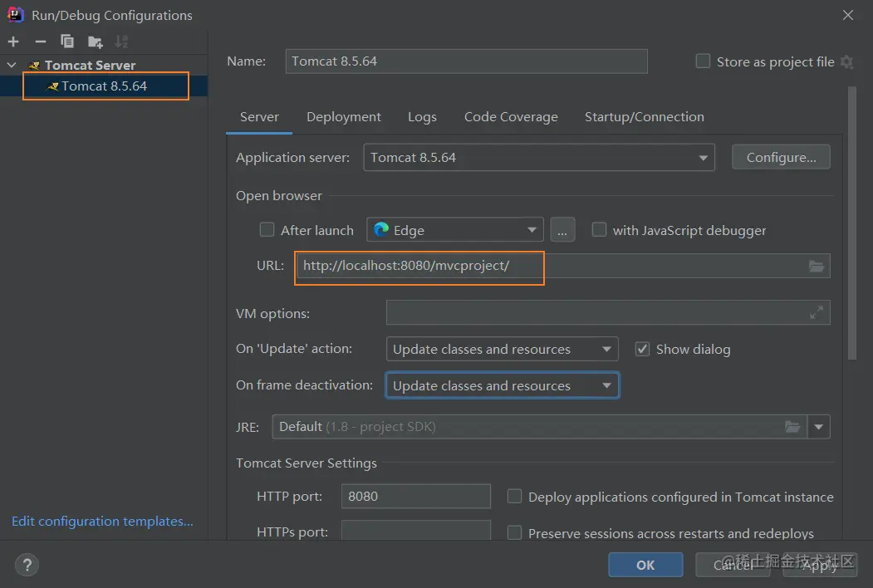Screen dimensions: 873x588
Task: Enable the After launch checkbox
Action: [267, 229]
